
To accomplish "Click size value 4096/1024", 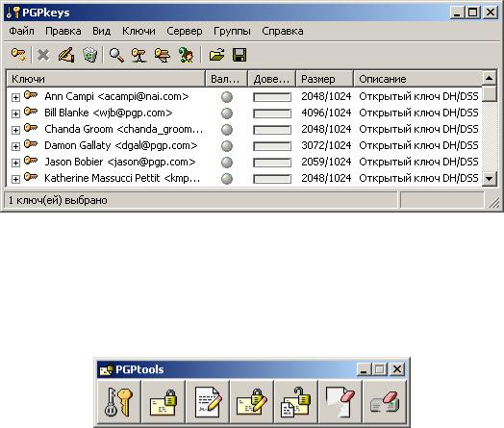I will point(326,113).
